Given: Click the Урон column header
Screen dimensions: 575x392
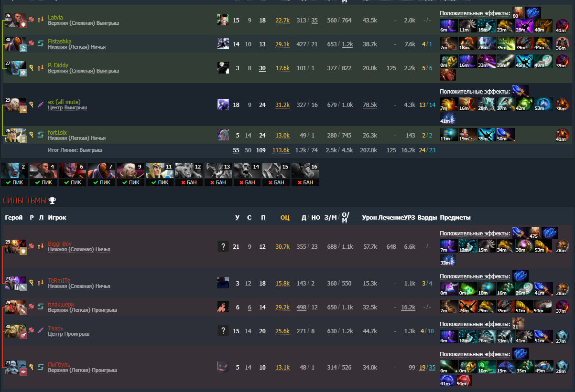Looking at the screenshot, I should [x=369, y=218].
